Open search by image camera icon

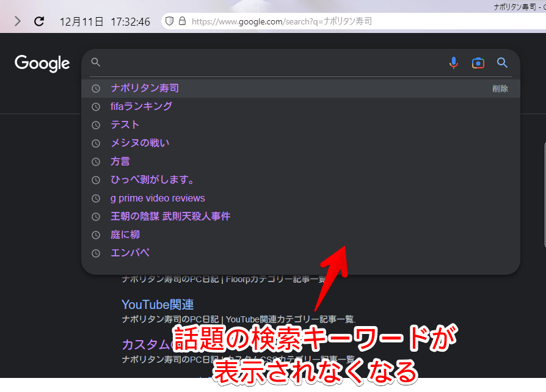click(x=478, y=63)
